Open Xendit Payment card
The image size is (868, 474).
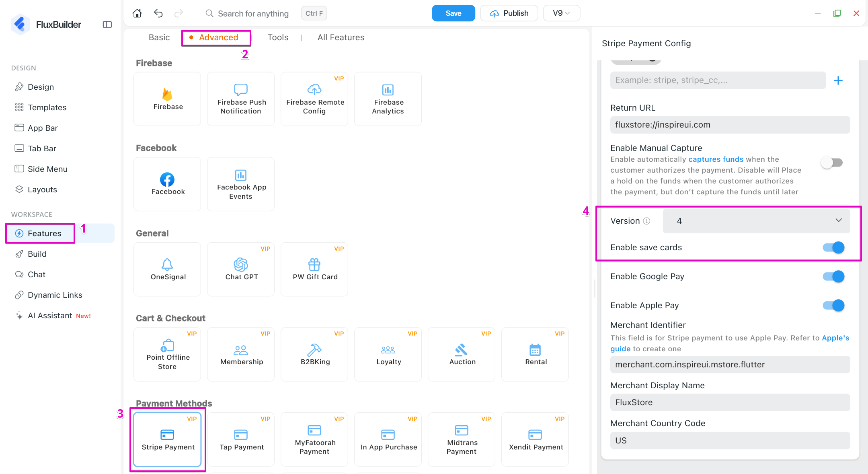tap(535, 439)
